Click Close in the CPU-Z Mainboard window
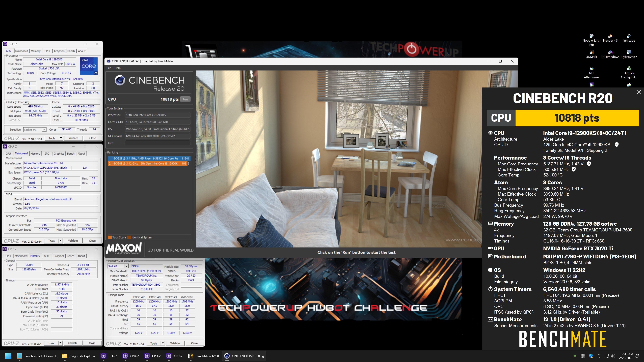This screenshot has width=644, height=362. [92, 241]
